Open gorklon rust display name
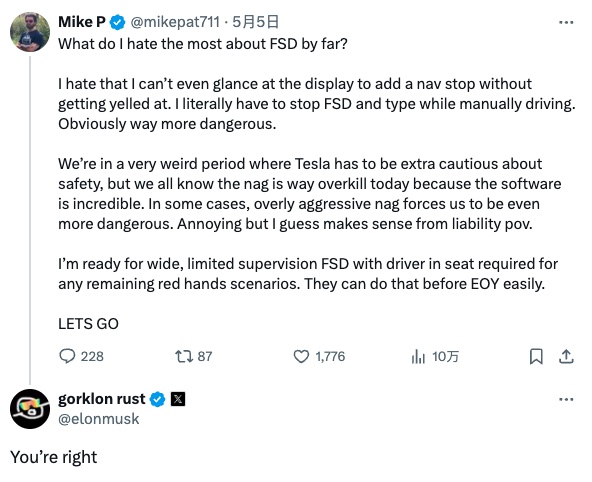The height and width of the screenshot is (482, 592). coord(102,399)
